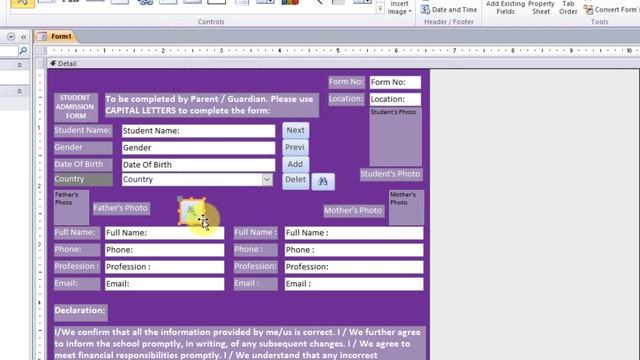Collapse the second navigation pane group chevron
This screenshot has width=640, height=360.
[19, 91]
